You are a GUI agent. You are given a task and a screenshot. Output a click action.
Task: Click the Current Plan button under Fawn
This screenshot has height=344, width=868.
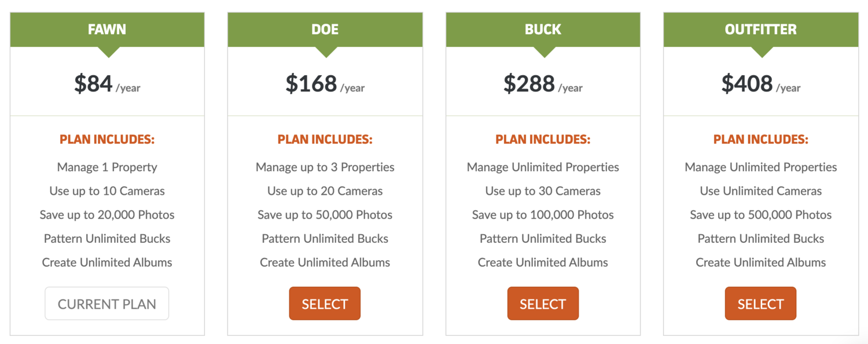point(107,304)
